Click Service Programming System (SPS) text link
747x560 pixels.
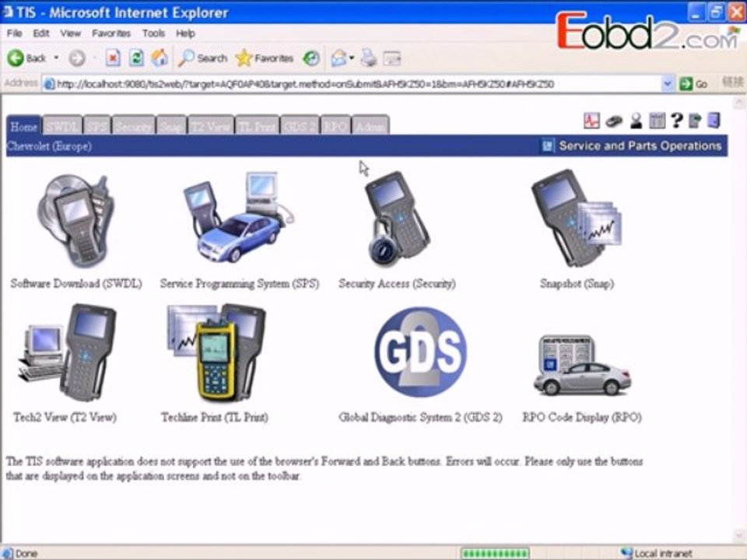(239, 284)
